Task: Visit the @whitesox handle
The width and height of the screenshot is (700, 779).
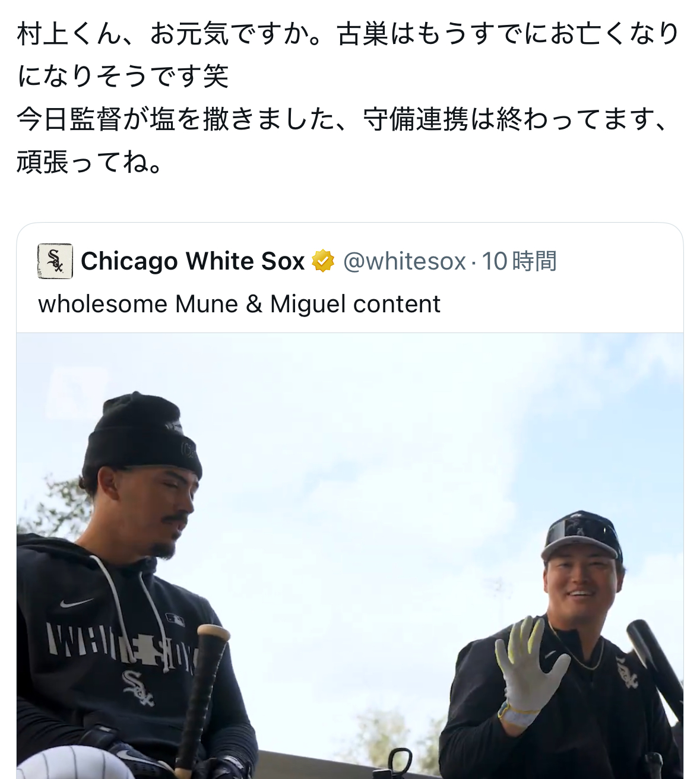Action: [404, 261]
